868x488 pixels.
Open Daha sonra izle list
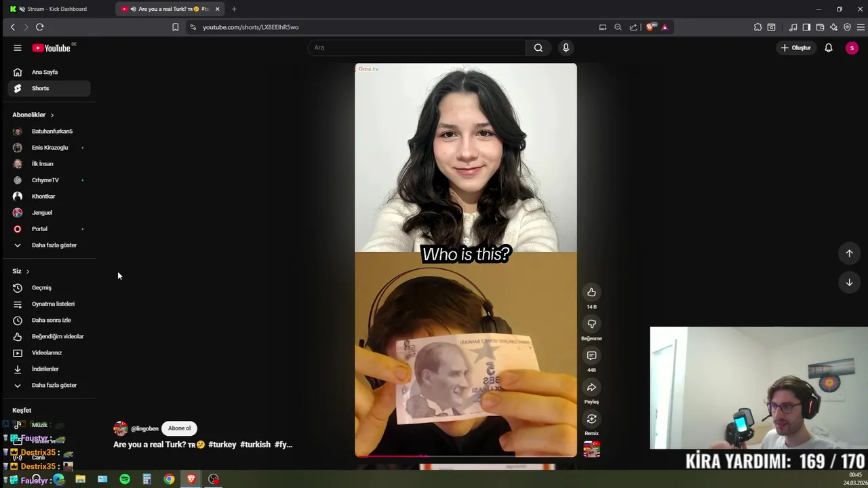(49, 321)
